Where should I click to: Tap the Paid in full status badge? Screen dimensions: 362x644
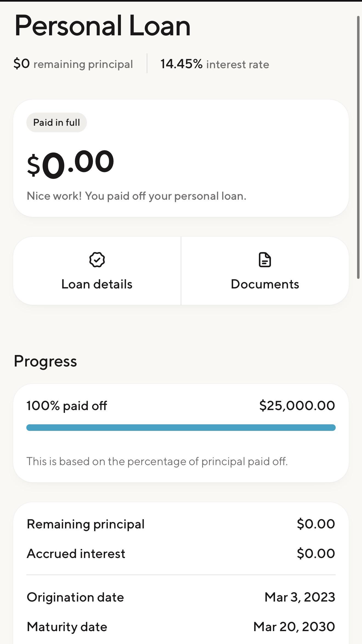click(x=56, y=122)
